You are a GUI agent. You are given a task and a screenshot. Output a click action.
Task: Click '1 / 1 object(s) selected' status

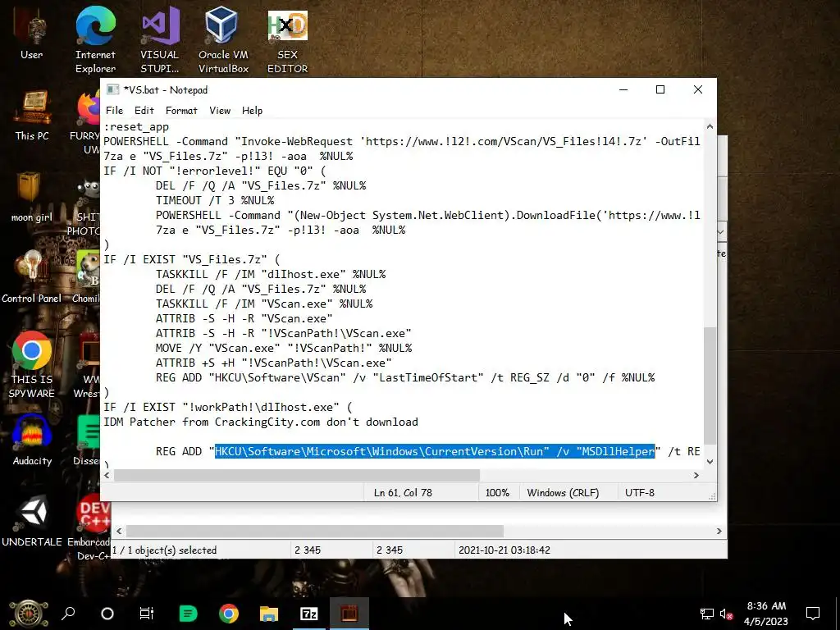[164, 550]
